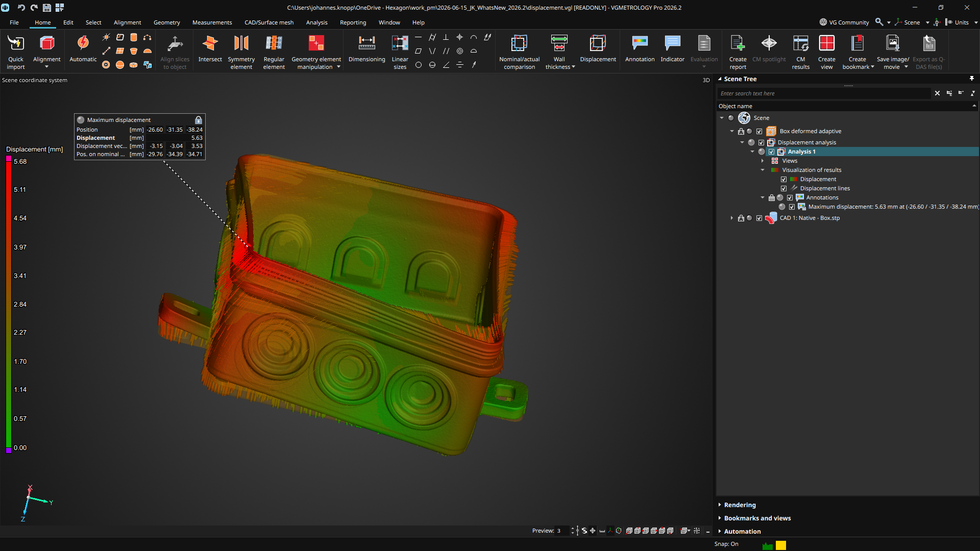The image size is (980, 551).
Task: Toggle the Annotations checkbox
Action: click(790, 198)
